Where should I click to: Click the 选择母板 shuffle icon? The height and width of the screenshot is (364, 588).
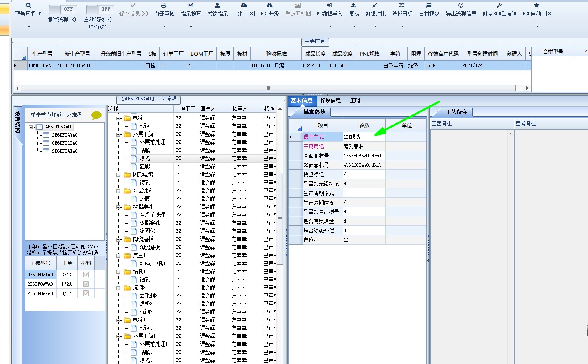click(402, 5)
